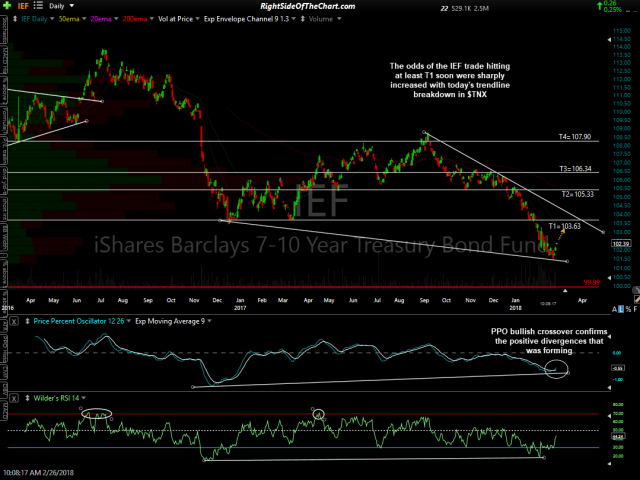640x480 pixels.
Task: Click the volume readout 529.1K 2.5M
Action: 470,8
